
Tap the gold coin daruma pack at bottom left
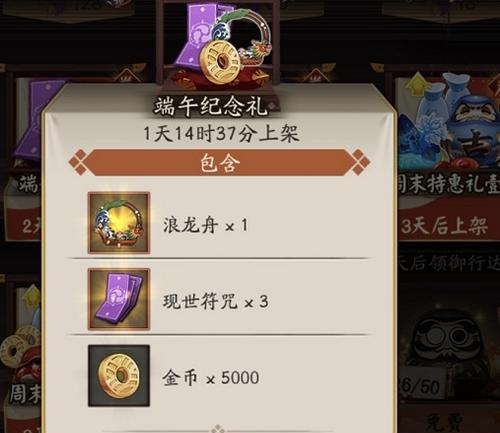[20, 350]
